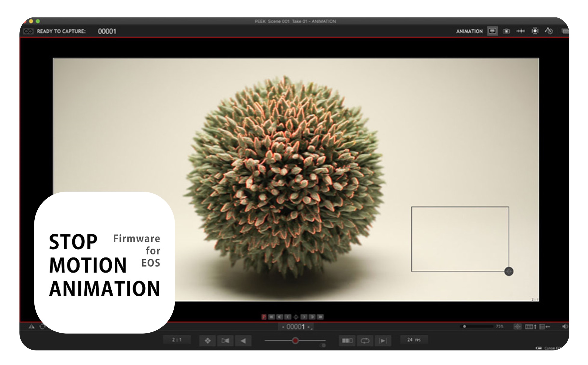Open the timeline panel icon with up arrow
The image size is (588, 365).
pyautogui.click(x=531, y=327)
